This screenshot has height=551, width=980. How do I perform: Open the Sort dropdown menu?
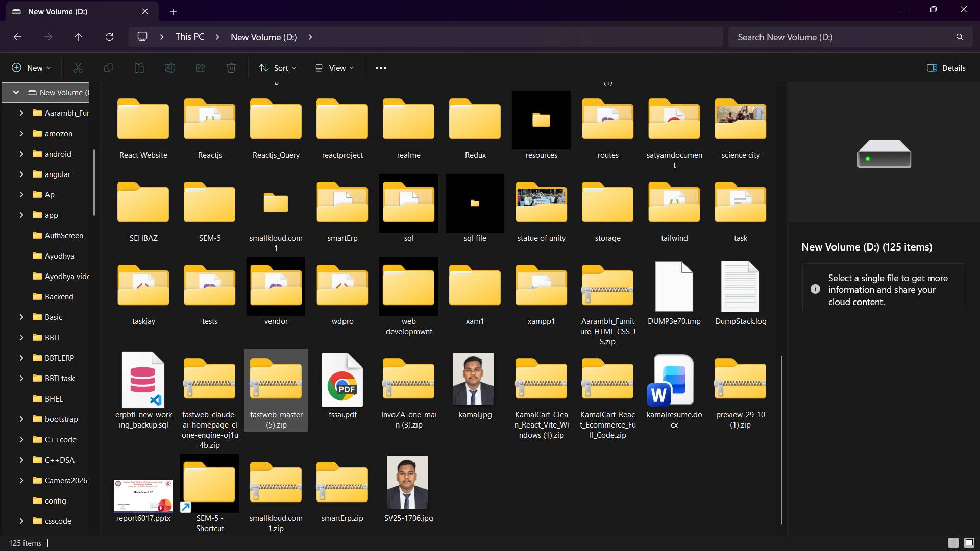278,68
